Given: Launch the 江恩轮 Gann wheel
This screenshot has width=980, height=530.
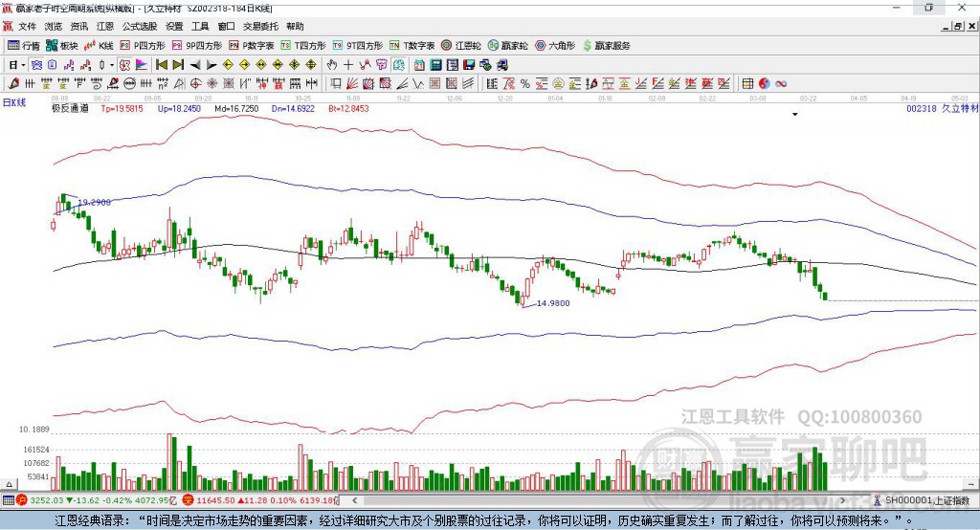Looking at the screenshot, I should [x=461, y=46].
